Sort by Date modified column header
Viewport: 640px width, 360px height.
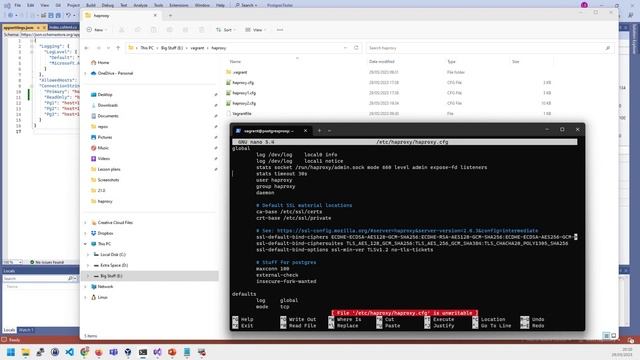[x=382, y=62]
